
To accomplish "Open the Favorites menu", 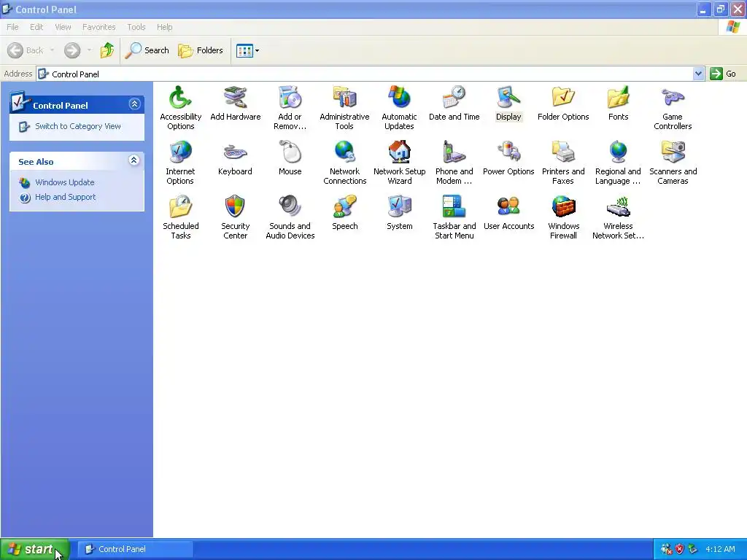I will 99,27.
